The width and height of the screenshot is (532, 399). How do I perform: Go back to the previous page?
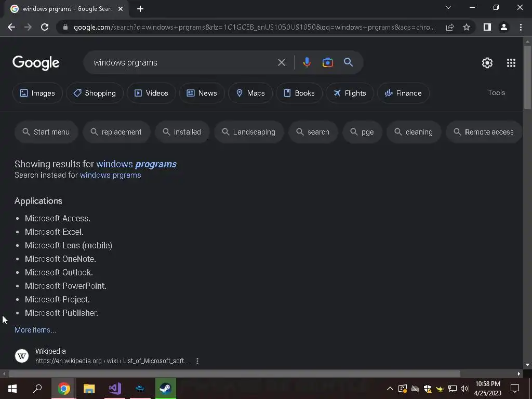(x=11, y=27)
